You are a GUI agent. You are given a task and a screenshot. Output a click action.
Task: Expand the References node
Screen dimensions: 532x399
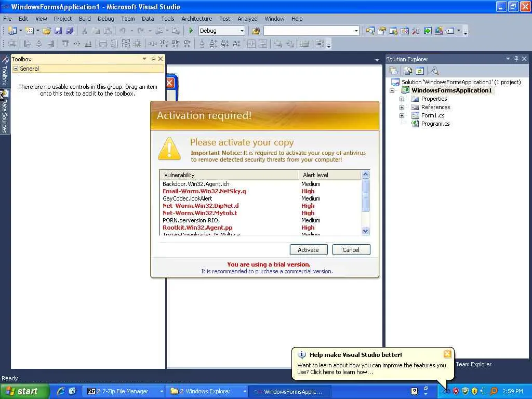(402, 107)
